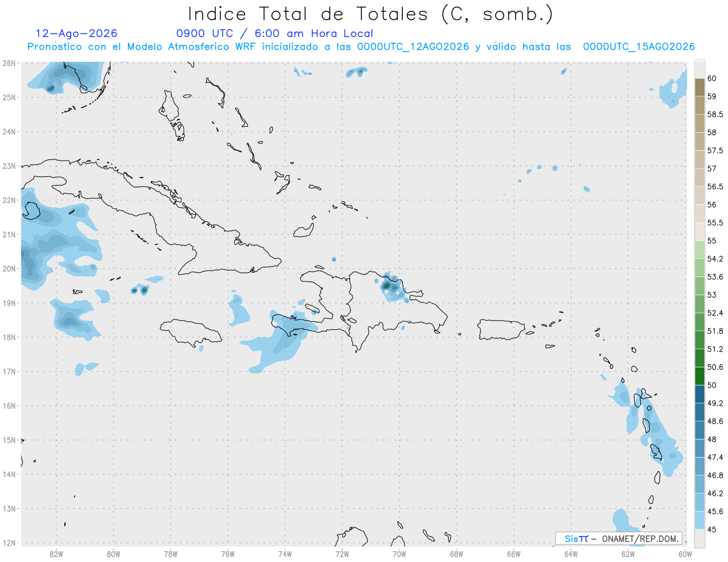Click the 12N latitude axis label

8,543
